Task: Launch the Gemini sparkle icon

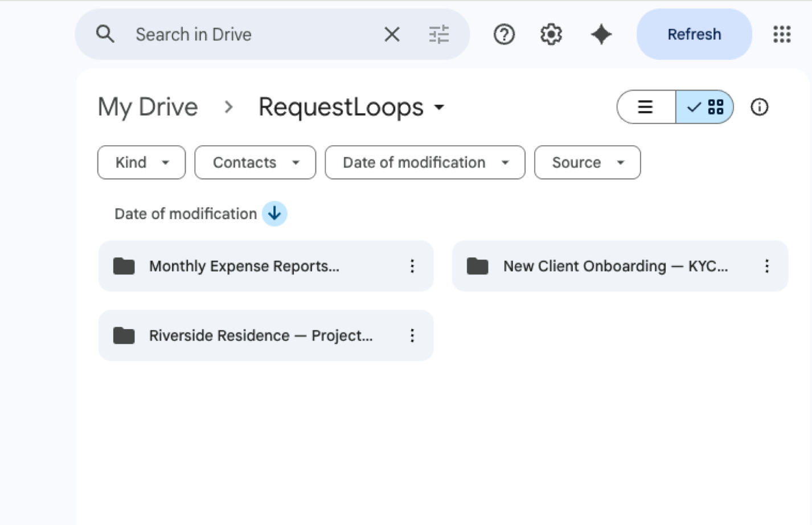Action: (601, 34)
